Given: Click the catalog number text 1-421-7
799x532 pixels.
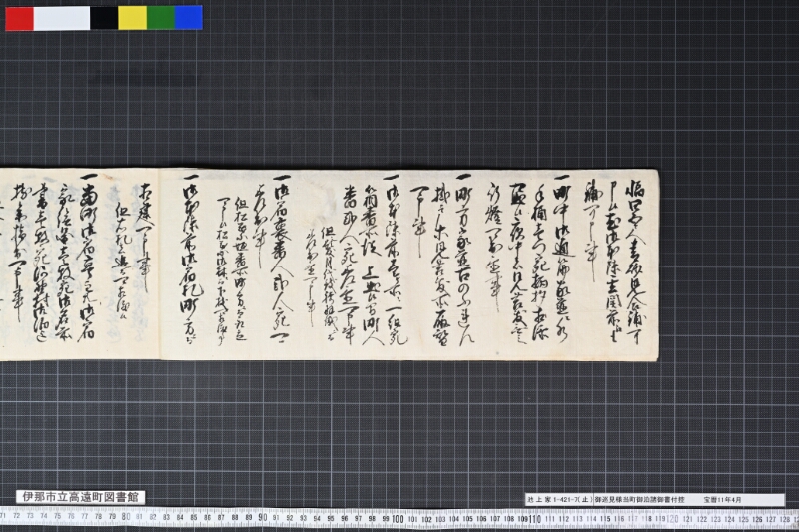Looking at the screenshot, I should (x=567, y=500).
